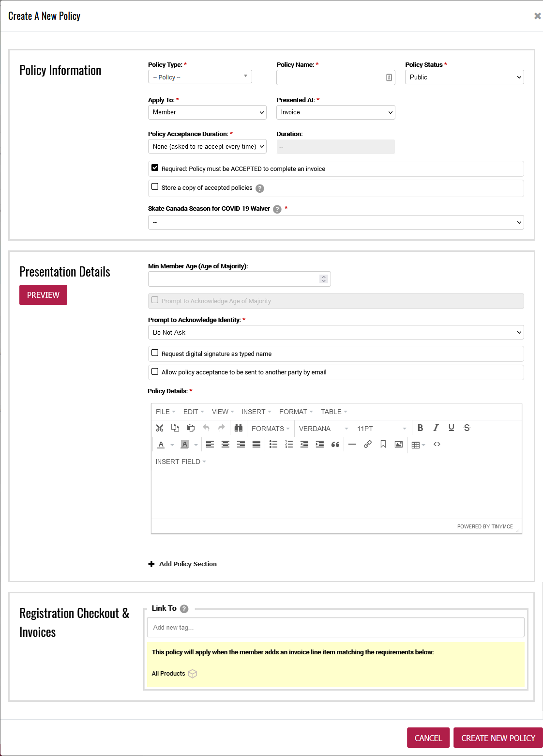Screen dimensions: 543x756
Task: Check Request digital signature as typed name
Action: pos(155,352)
